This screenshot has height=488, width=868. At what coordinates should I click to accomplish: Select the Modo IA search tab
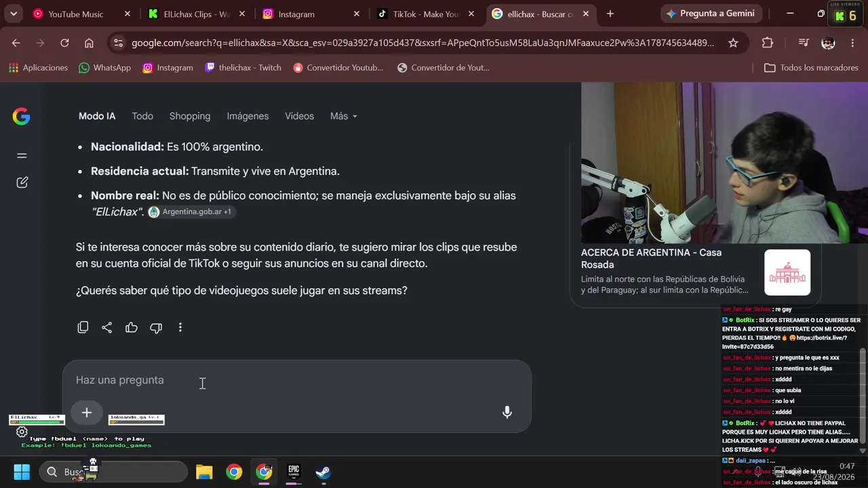97,117
